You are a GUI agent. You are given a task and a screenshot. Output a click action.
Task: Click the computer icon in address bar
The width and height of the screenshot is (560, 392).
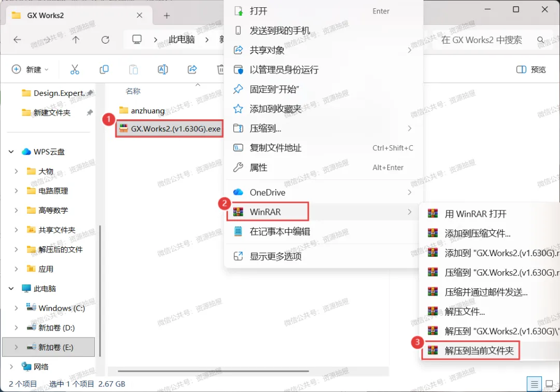click(137, 39)
